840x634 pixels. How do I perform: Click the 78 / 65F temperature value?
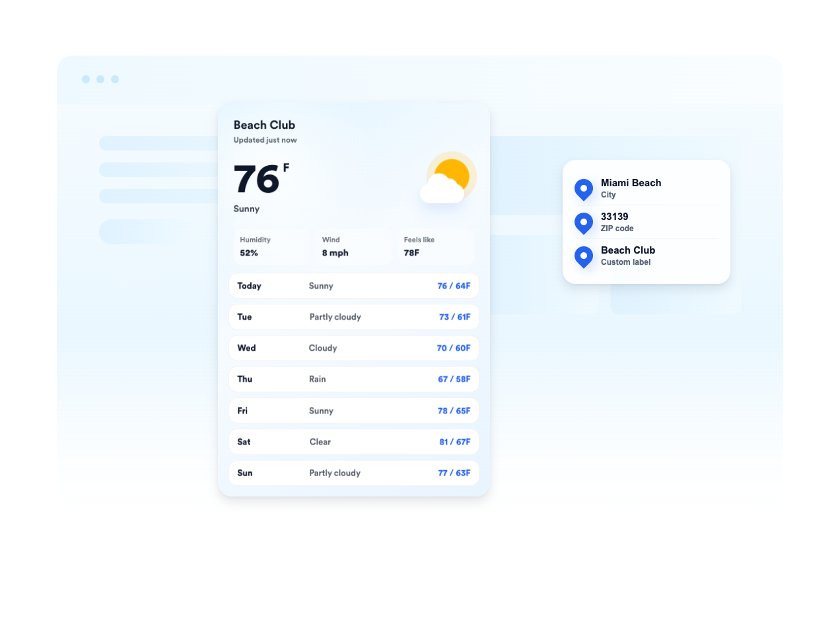[454, 411]
